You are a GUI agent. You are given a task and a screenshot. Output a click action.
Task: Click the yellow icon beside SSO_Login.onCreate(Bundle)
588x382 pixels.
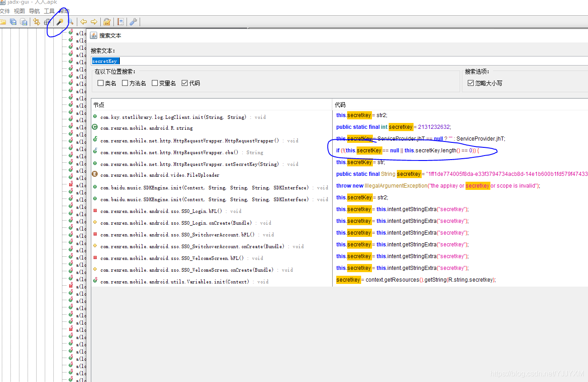[95, 222]
